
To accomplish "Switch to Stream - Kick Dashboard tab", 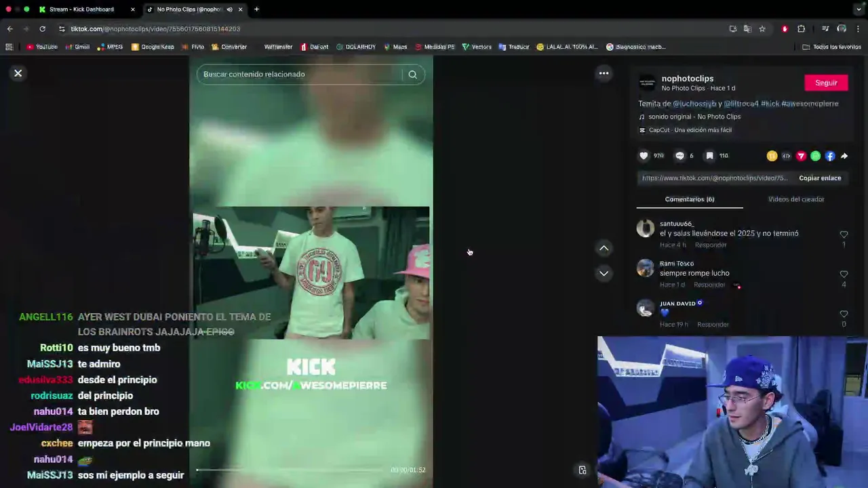I will click(81, 9).
